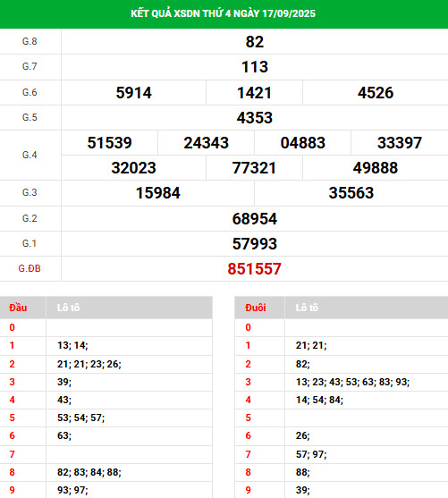
Task: Click G.4 number 04883
Action: coord(302,142)
